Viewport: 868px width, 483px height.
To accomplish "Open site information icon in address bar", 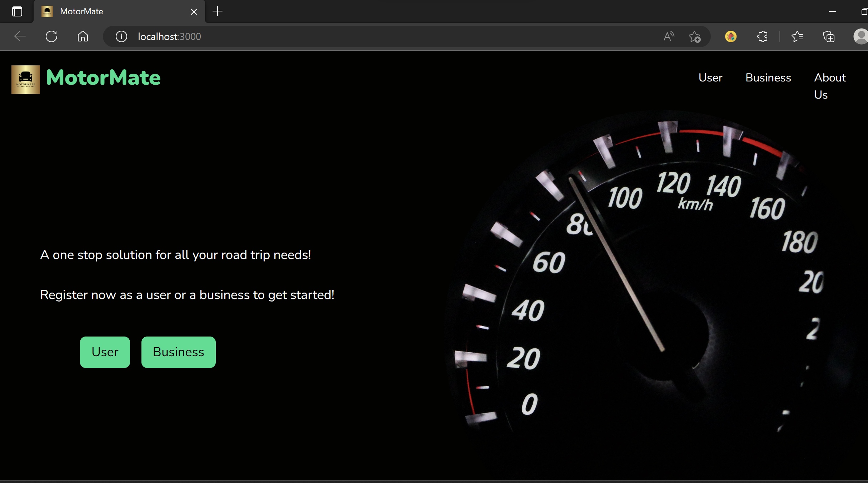I will [121, 36].
